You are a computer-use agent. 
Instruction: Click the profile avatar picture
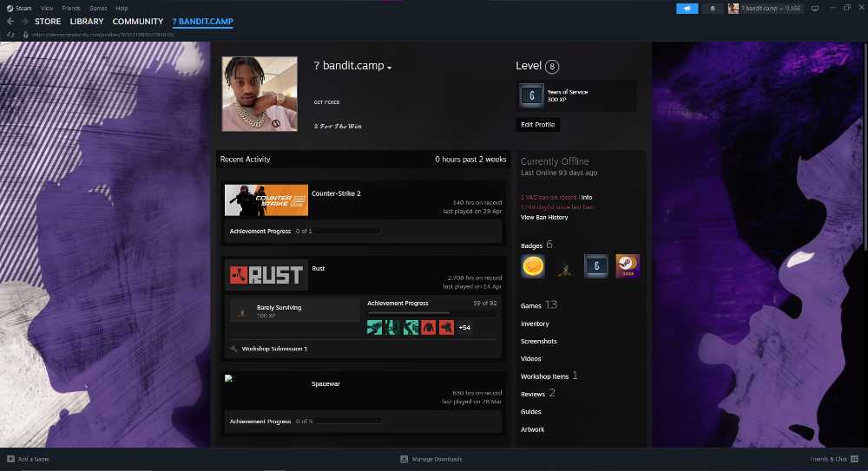[260, 94]
